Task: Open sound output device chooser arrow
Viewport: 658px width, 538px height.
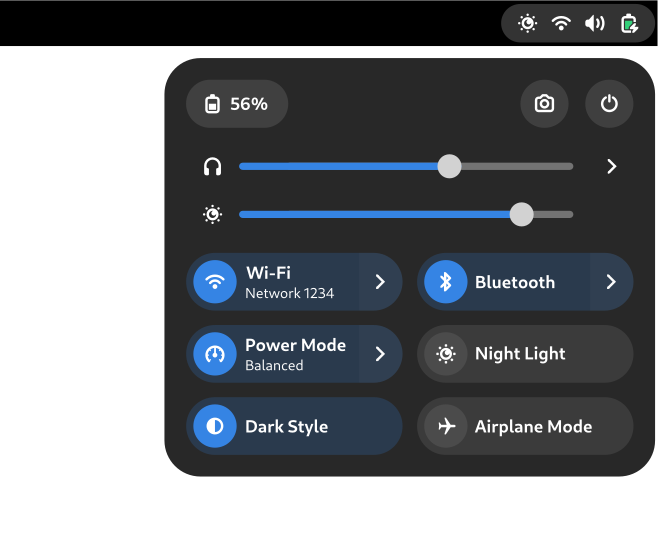Action: 612,167
